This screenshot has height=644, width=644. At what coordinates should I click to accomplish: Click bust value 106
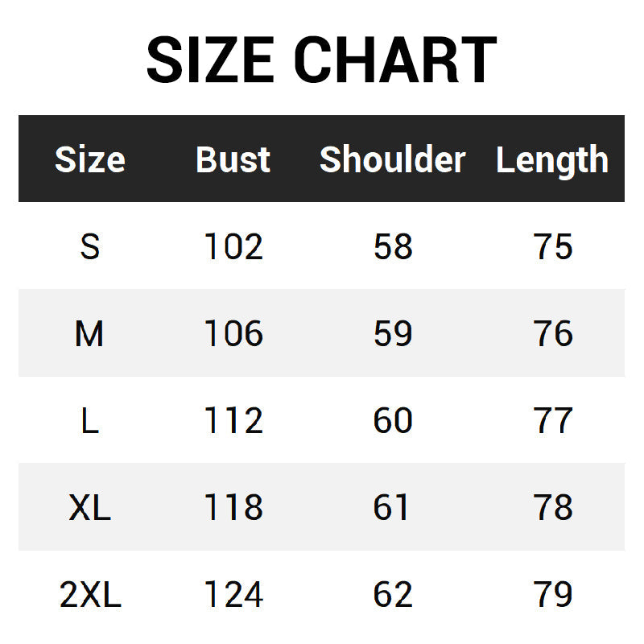pyautogui.click(x=233, y=333)
